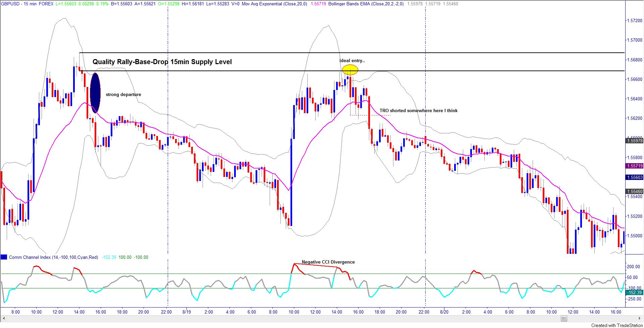Click the 'Negative CCI Divergence' label
Image resolution: width=644 pixels, height=328 pixels.
328,262
